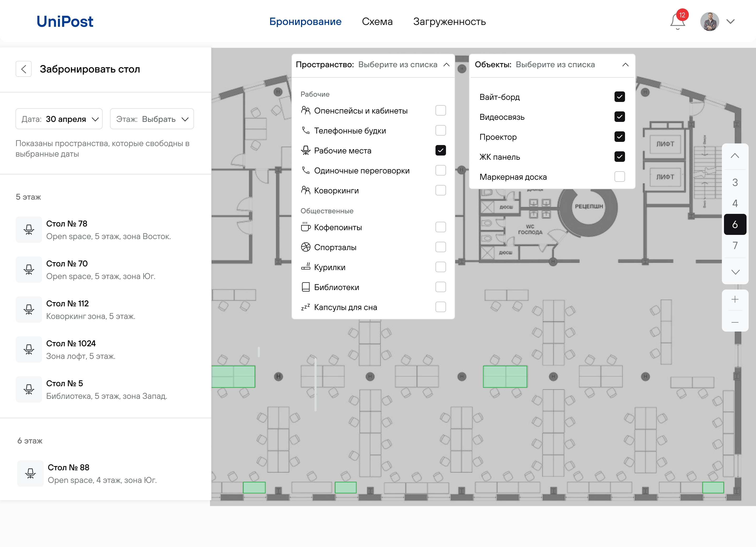Open the Загруженность tab
Image resolution: width=756 pixels, height=547 pixels.
tap(449, 22)
